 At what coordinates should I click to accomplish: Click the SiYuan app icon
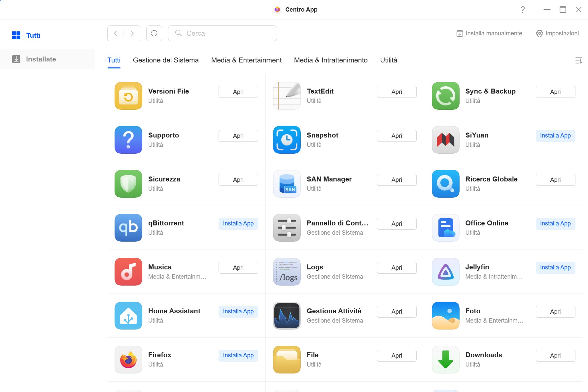click(446, 140)
